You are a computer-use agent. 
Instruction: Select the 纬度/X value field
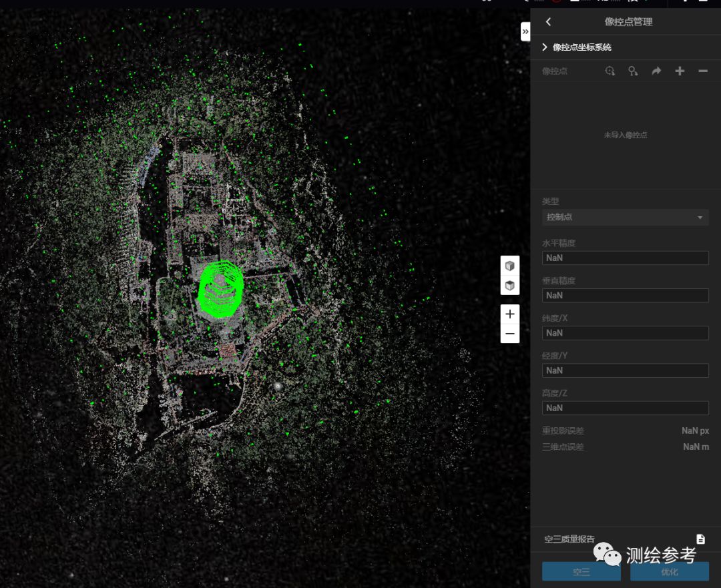625,333
